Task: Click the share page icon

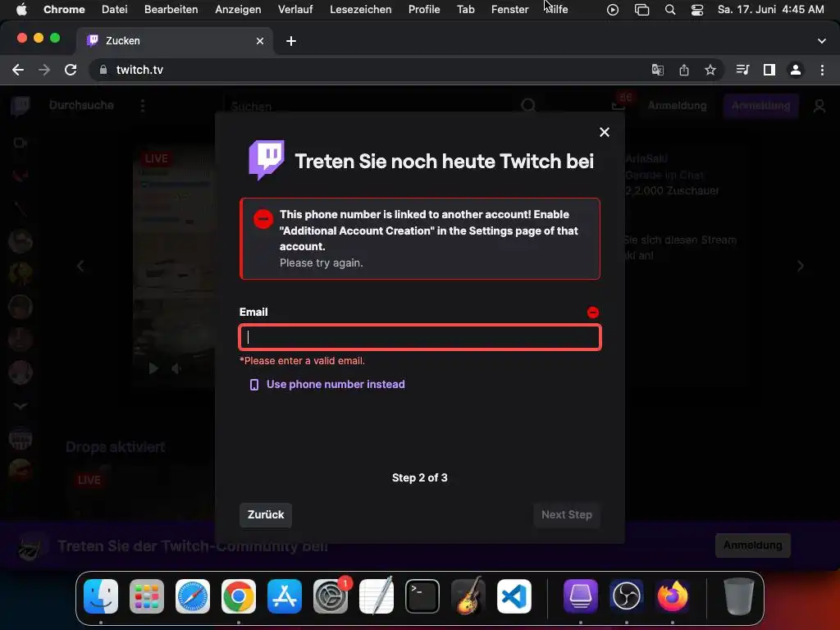Action: click(684, 70)
